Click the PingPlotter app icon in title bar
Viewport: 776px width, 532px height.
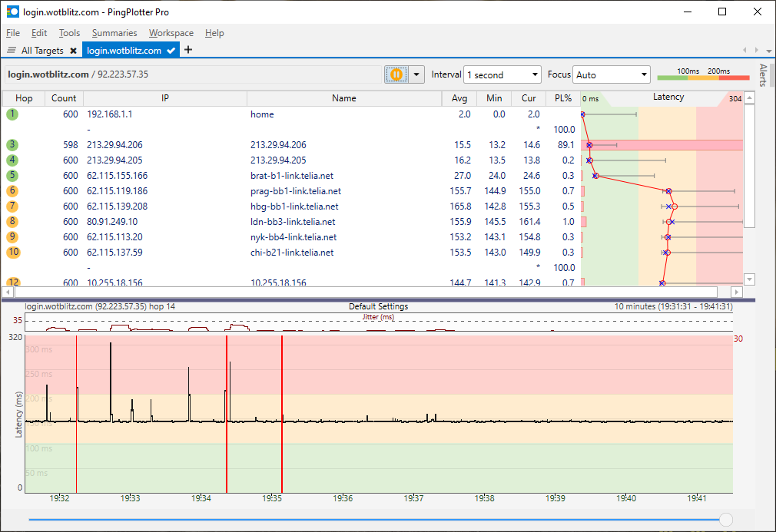tap(12, 12)
